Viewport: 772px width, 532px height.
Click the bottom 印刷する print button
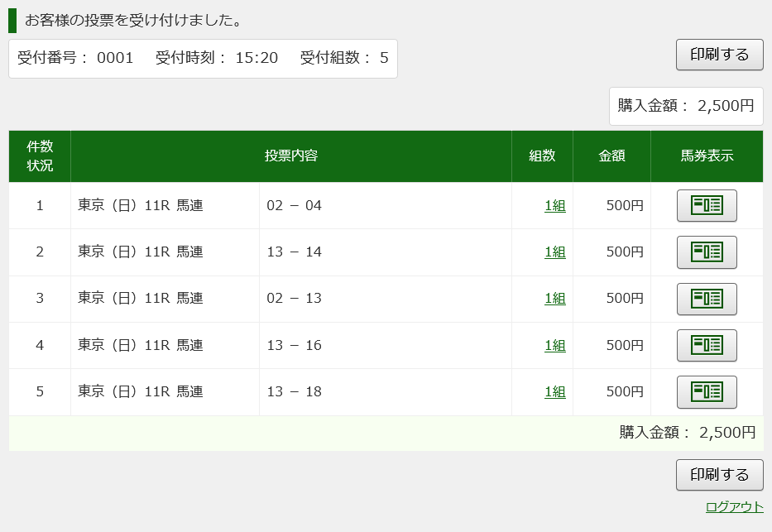pos(719,475)
